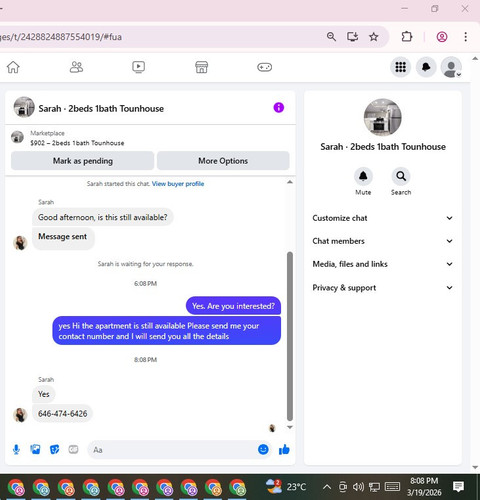Image resolution: width=480 pixels, height=500 pixels.
Task: Open the weather widget showing 23°C
Action: click(286, 487)
